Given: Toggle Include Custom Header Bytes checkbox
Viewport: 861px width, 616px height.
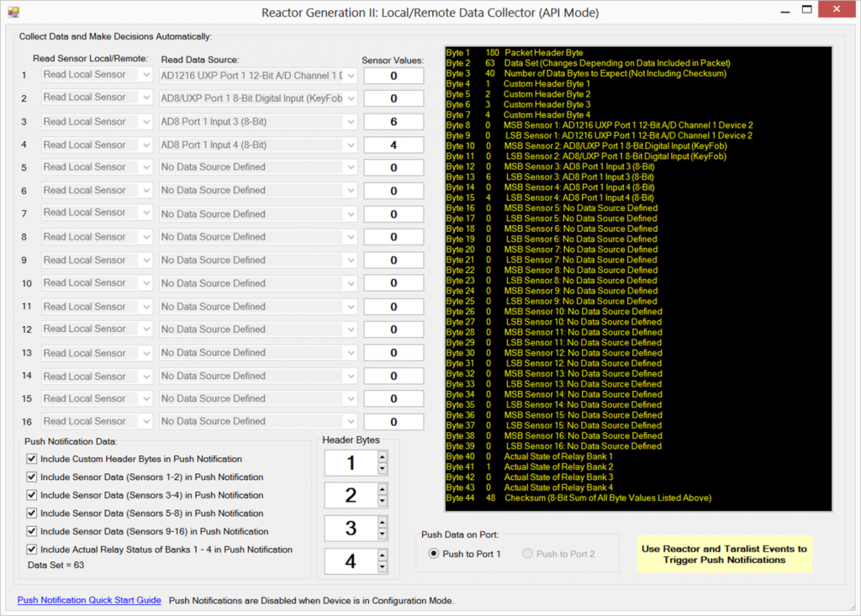Looking at the screenshot, I should pos(32,459).
